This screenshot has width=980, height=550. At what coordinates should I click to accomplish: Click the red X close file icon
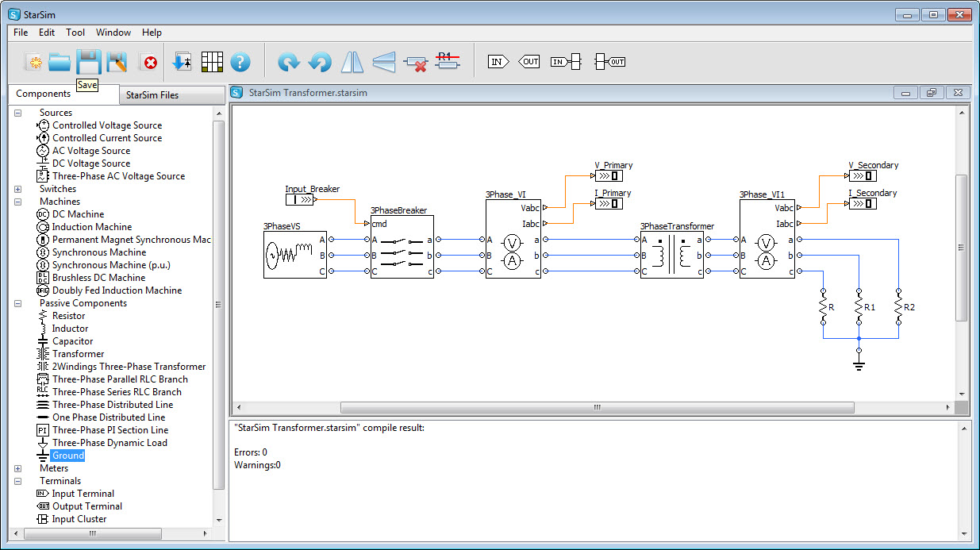pos(148,62)
